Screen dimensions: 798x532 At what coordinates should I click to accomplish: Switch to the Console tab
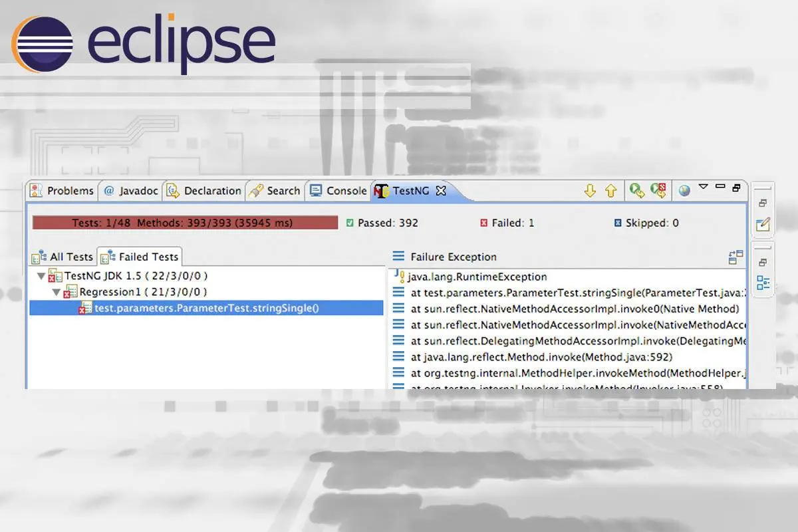(x=338, y=191)
